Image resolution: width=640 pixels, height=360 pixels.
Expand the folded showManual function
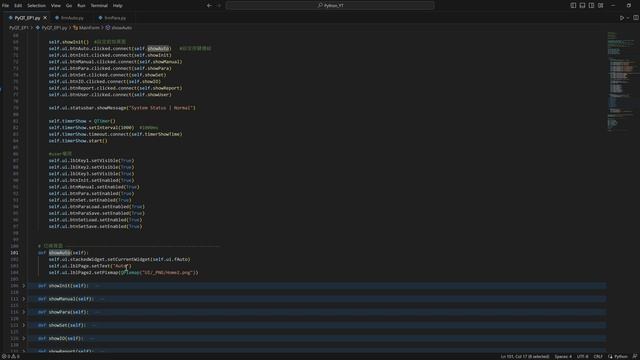coord(24,299)
